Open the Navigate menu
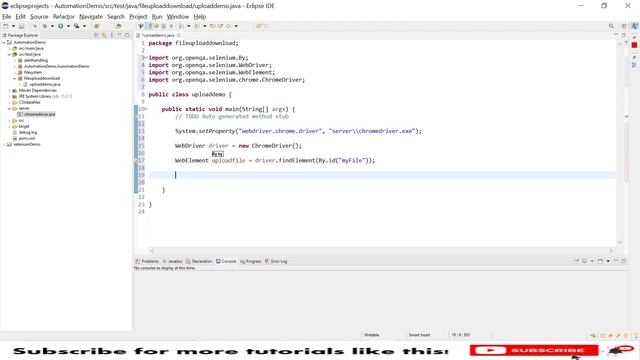Viewport: 640px width, 360px height. (91, 17)
